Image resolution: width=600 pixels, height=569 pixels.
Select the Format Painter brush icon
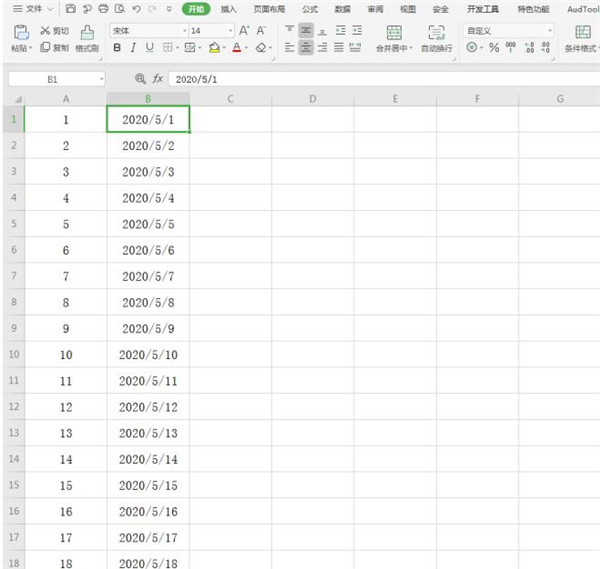coord(87,32)
